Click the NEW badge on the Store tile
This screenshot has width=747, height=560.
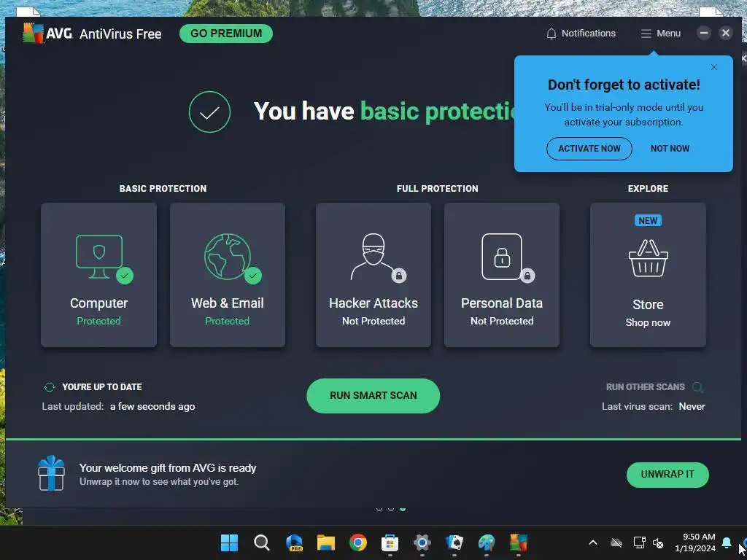click(648, 221)
